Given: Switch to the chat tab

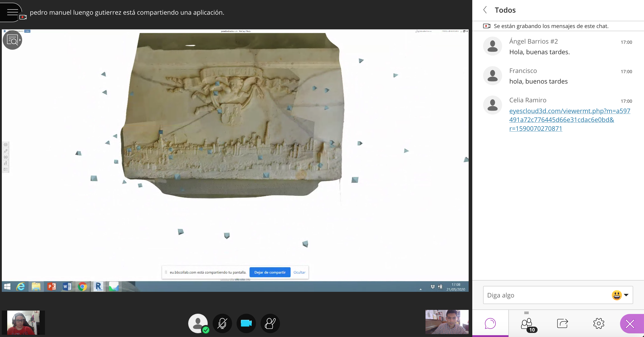Looking at the screenshot, I should pos(490,323).
